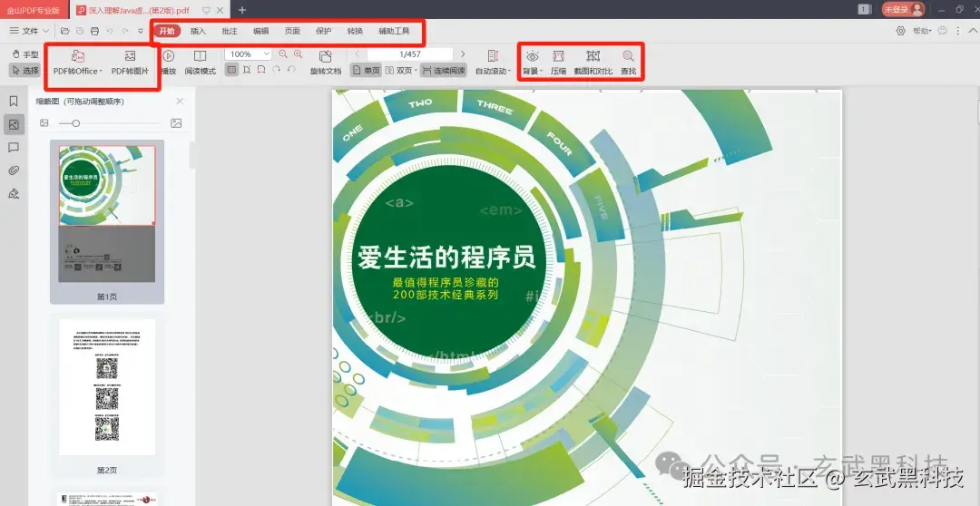This screenshot has width=980, height=506.
Task: Switch to 双页 double page view
Action: [401, 71]
